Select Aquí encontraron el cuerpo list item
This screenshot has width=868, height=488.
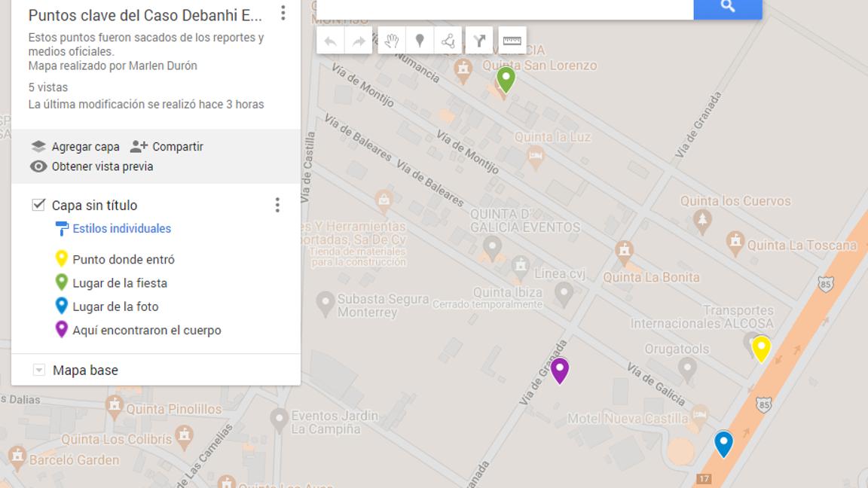pyautogui.click(x=147, y=331)
